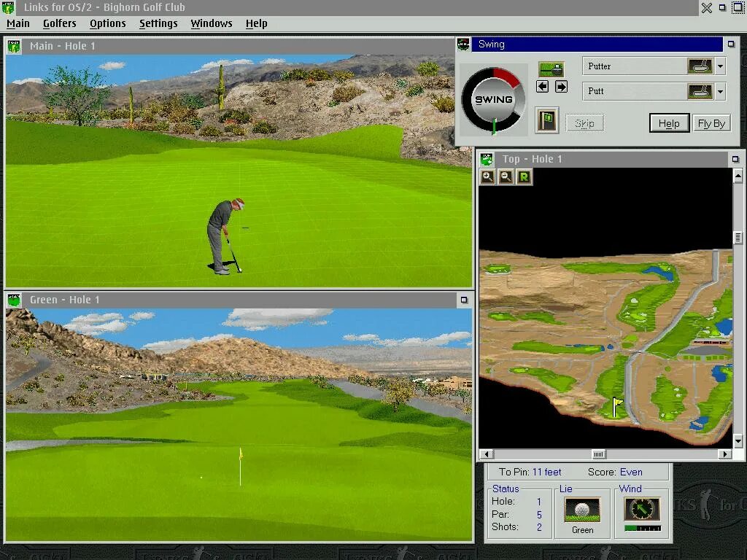Click the Swing window title bar
The height and width of the screenshot is (560, 747).
pos(597,44)
